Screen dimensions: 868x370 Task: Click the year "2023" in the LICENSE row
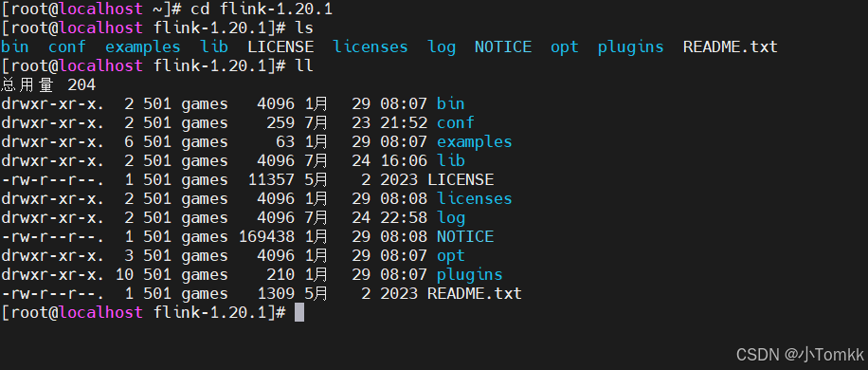point(399,179)
